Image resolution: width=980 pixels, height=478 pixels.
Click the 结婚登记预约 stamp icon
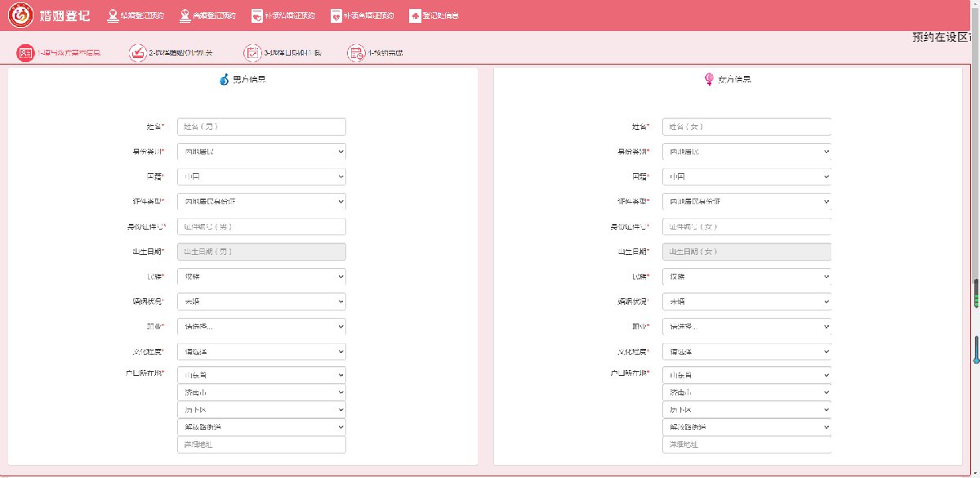pyautogui.click(x=113, y=16)
